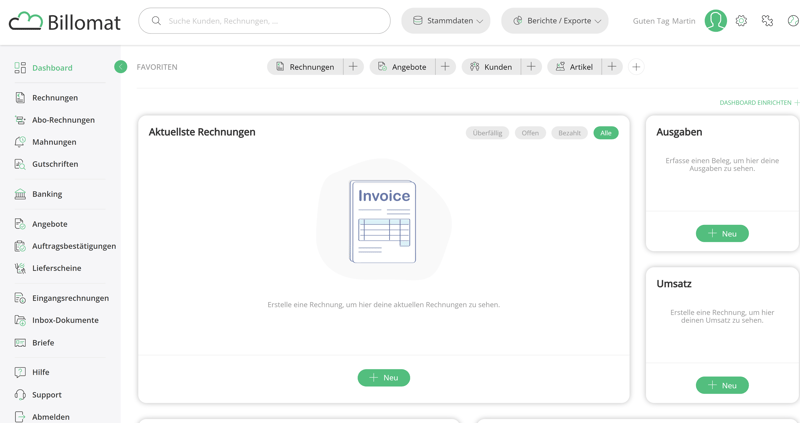Add new Rechnung via plus beside Rechnungen
The image size is (800, 423).
coord(353,67)
